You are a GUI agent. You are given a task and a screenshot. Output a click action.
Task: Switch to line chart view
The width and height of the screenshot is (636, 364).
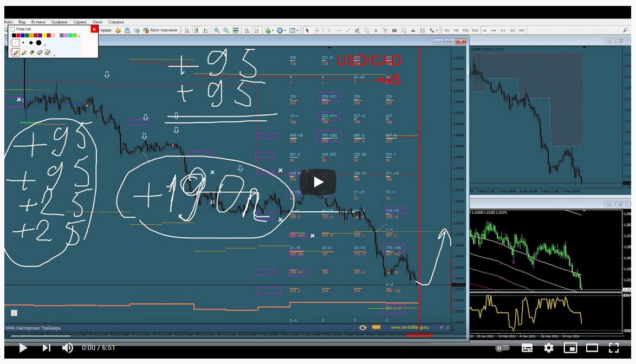(x=206, y=30)
